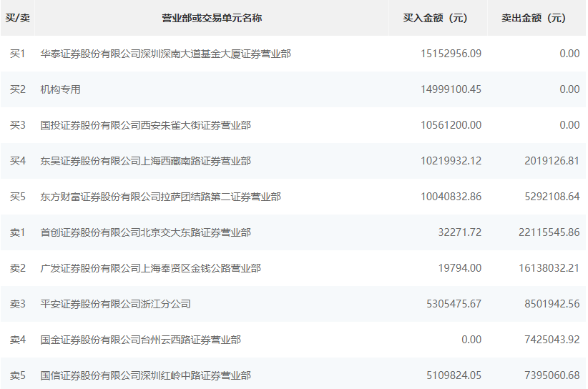Image resolution: width=588 pixels, height=389 pixels.
Task: Click the 卖出金额（元） column header
Action: click(x=536, y=18)
